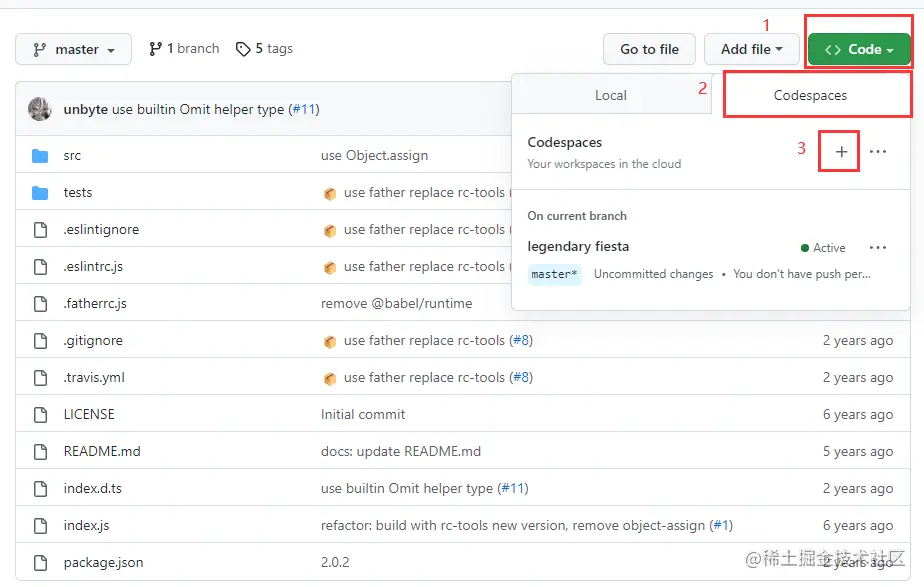
Task: Open the legendary fiesta codespace
Action: (x=578, y=247)
